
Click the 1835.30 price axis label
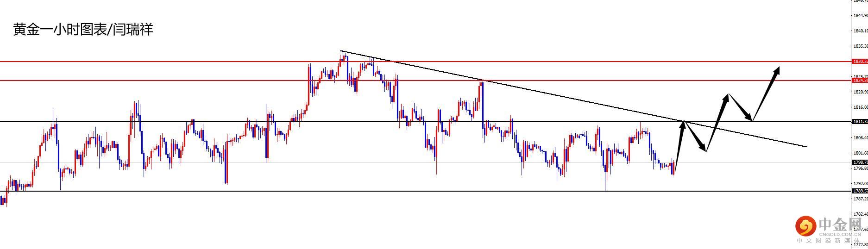point(861,46)
